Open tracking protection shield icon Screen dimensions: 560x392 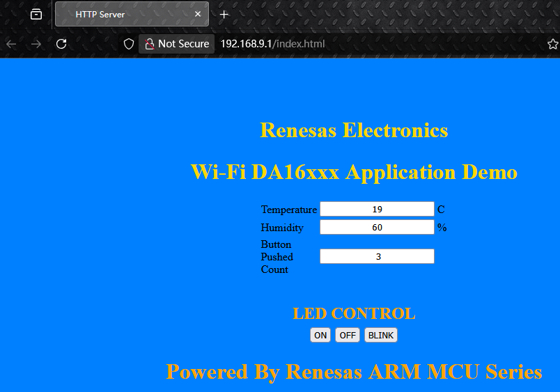click(129, 44)
